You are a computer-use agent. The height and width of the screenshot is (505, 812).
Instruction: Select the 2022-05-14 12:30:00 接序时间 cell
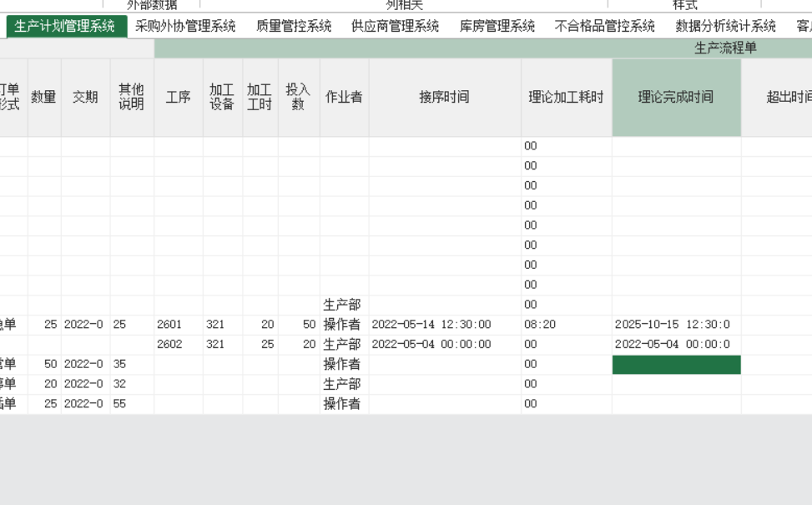(444, 325)
